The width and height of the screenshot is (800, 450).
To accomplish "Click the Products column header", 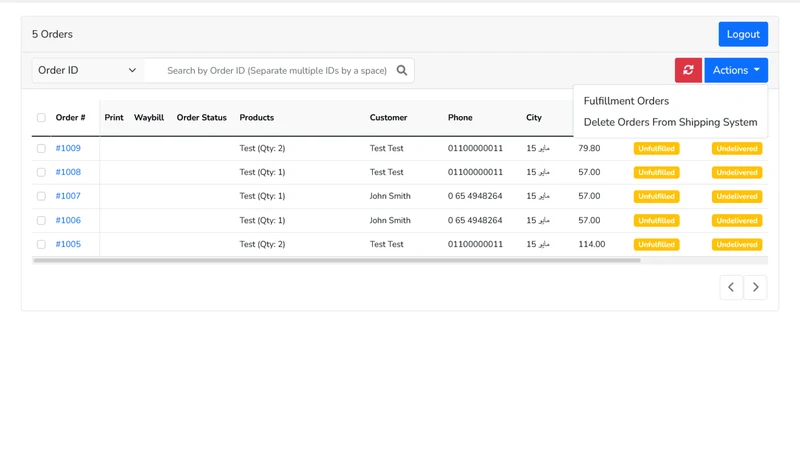I will coord(257,117).
